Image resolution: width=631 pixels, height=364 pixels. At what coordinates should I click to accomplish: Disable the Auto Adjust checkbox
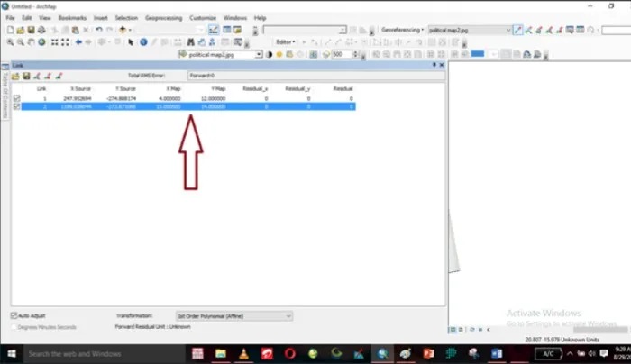point(14,315)
